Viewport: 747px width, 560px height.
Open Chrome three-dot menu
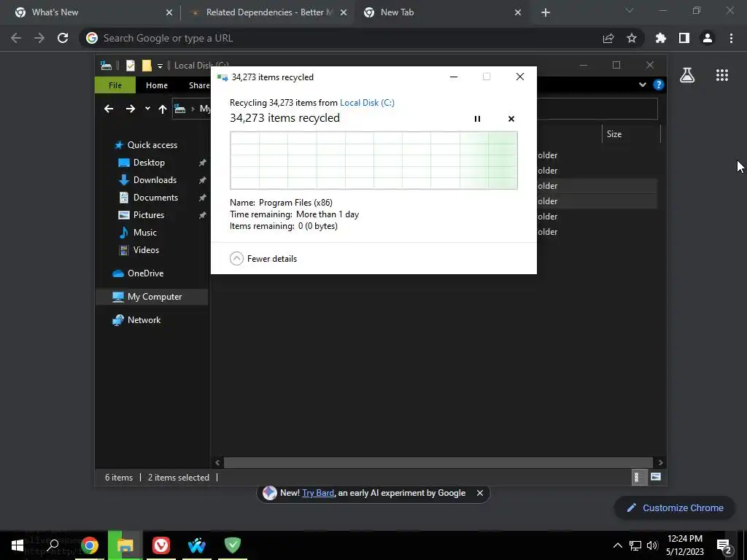[x=731, y=38]
